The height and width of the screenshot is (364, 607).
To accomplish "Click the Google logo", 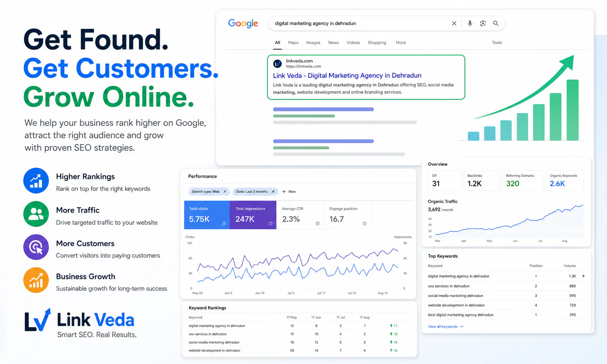I will [243, 24].
